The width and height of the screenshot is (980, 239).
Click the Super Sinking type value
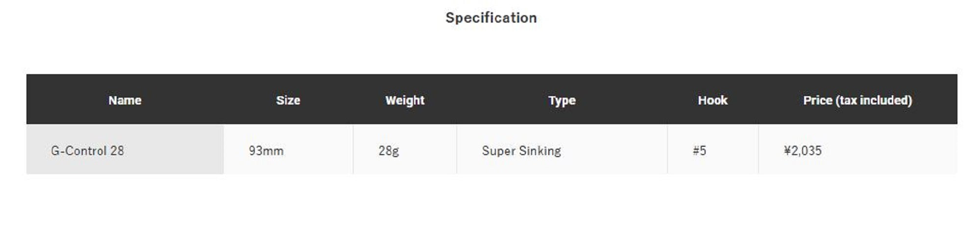[x=521, y=151]
